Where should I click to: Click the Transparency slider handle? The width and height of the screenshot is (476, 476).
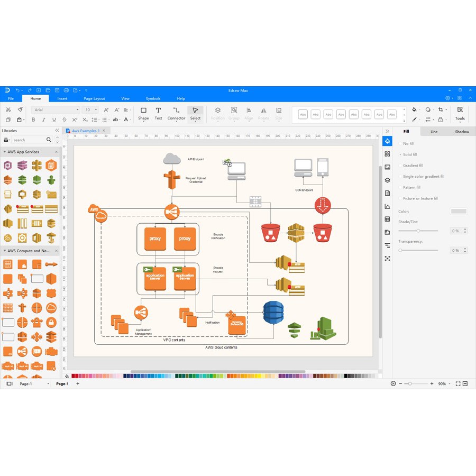click(400, 250)
